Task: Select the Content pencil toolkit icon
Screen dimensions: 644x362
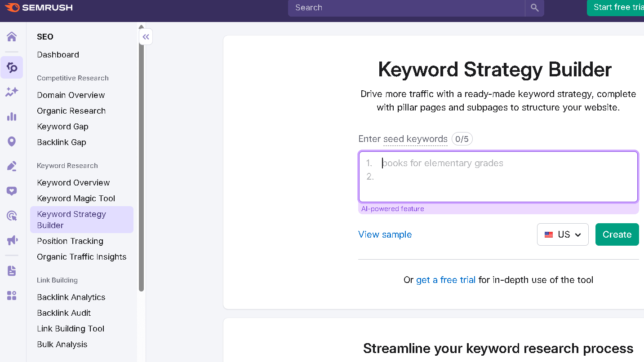Action: pos(12,166)
